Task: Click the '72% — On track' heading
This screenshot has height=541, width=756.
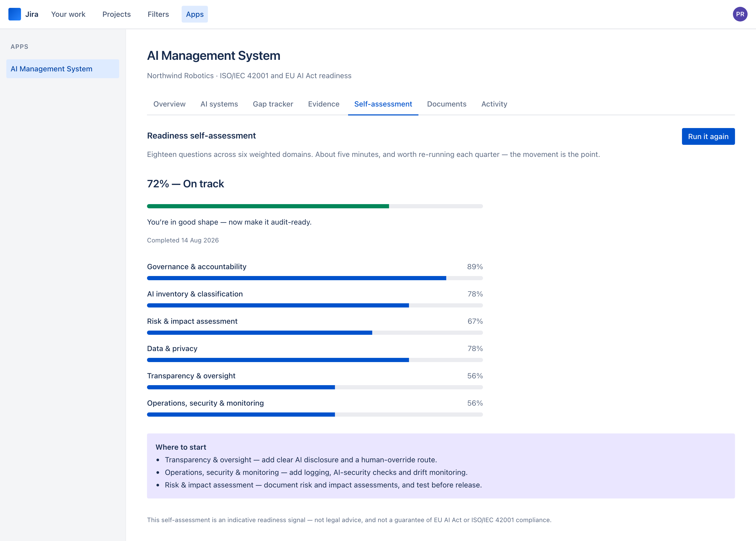Action: tap(185, 184)
